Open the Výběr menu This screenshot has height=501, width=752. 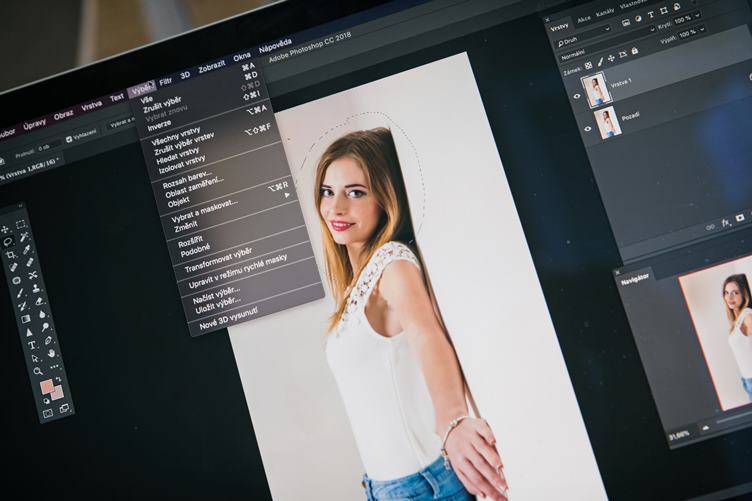[142, 90]
